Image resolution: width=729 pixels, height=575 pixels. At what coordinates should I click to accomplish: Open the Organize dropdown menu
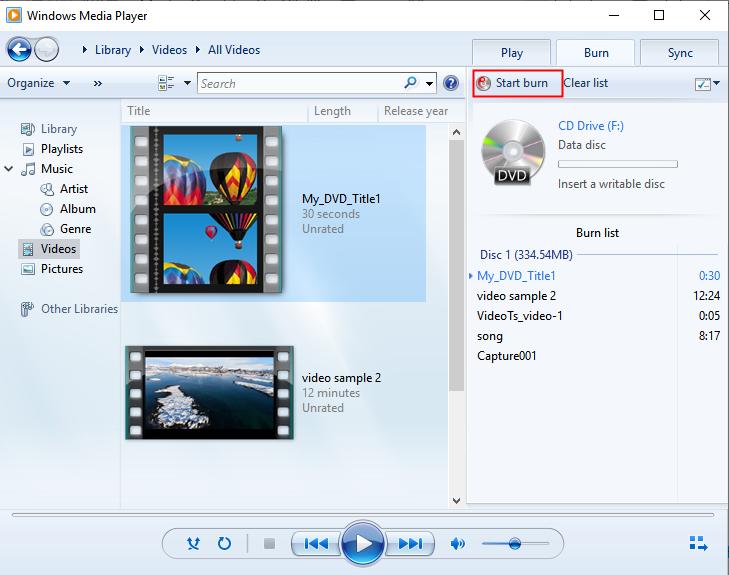38,83
